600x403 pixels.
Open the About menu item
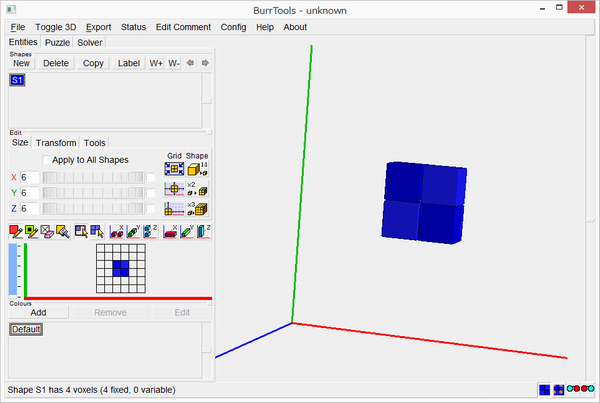tap(295, 27)
